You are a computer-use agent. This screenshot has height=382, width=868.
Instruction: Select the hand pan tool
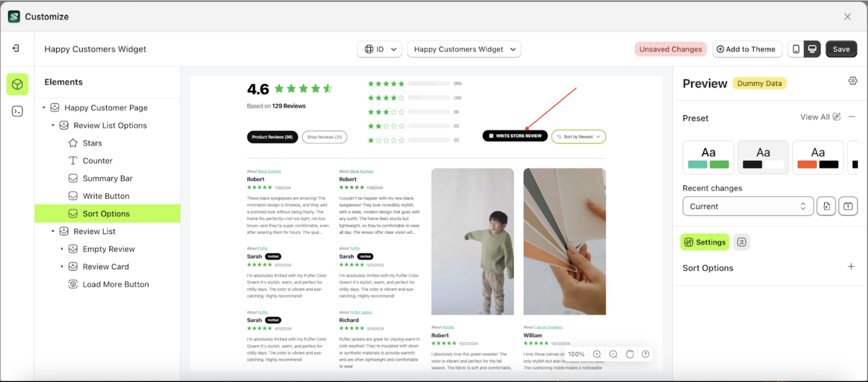point(630,354)
